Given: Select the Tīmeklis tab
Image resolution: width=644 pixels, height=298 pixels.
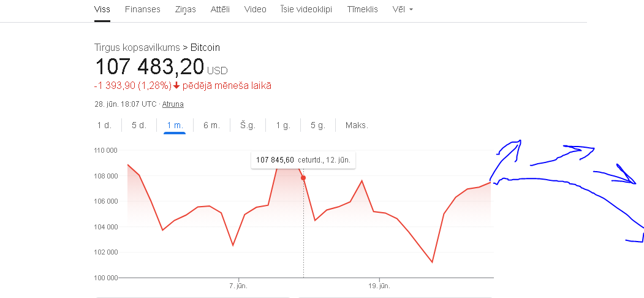Looking at the screenshot, I should pos(362,10).
